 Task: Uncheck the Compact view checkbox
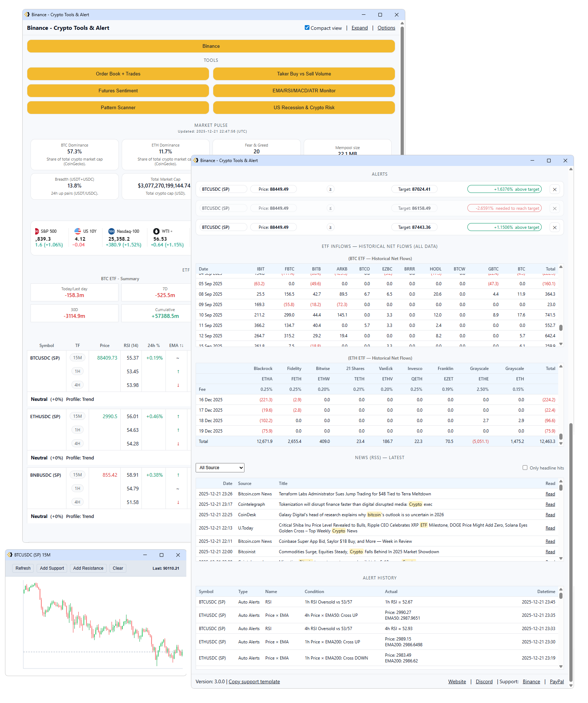[307, 28]
